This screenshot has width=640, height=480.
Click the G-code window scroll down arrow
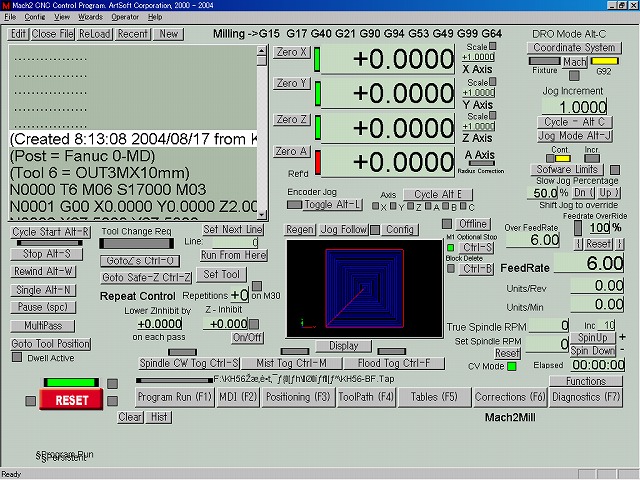pos(262,215)
